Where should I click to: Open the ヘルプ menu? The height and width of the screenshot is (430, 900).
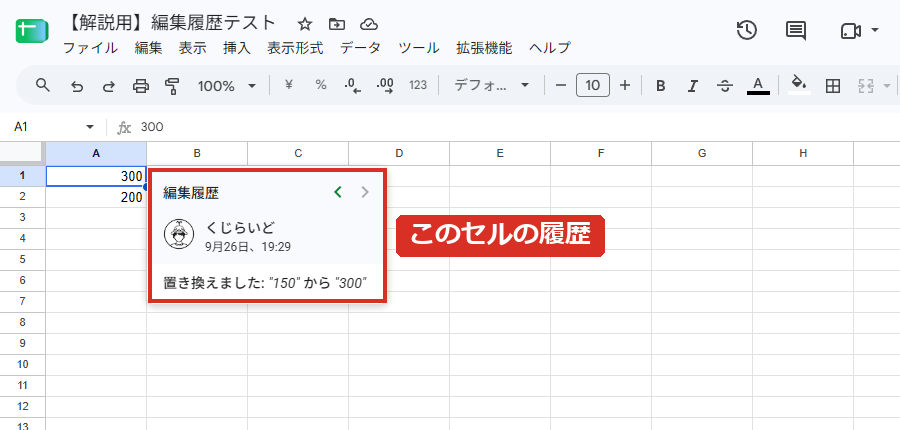coord(550,48)
